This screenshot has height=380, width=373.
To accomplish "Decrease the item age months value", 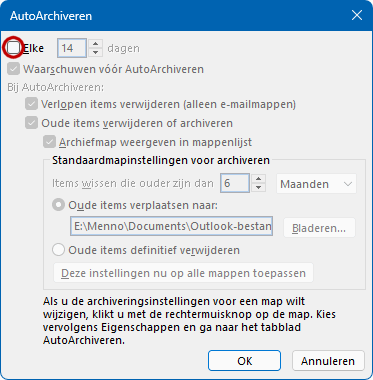I will 258,187.
